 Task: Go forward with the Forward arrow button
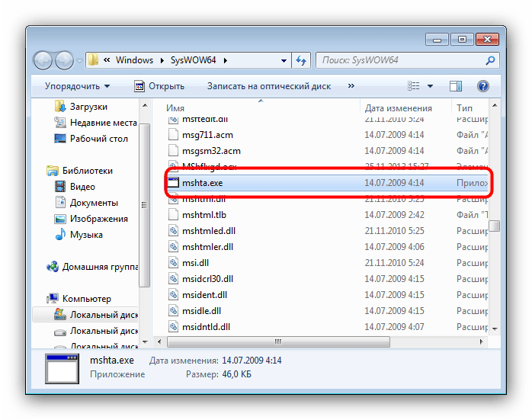(65, 60)
